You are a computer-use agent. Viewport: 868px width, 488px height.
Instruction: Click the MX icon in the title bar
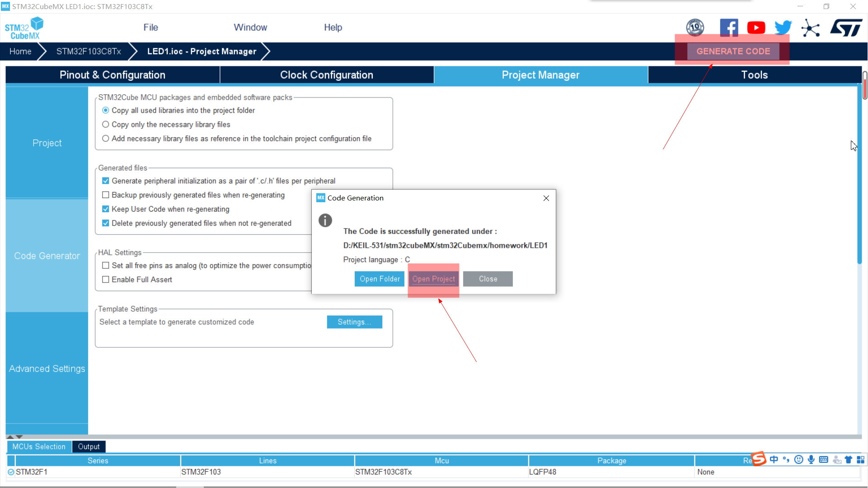pos(5,6)
